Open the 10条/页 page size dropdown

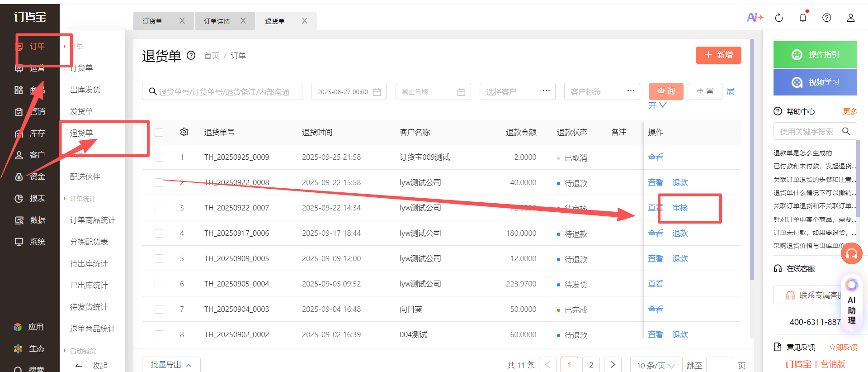pos(656,365)
